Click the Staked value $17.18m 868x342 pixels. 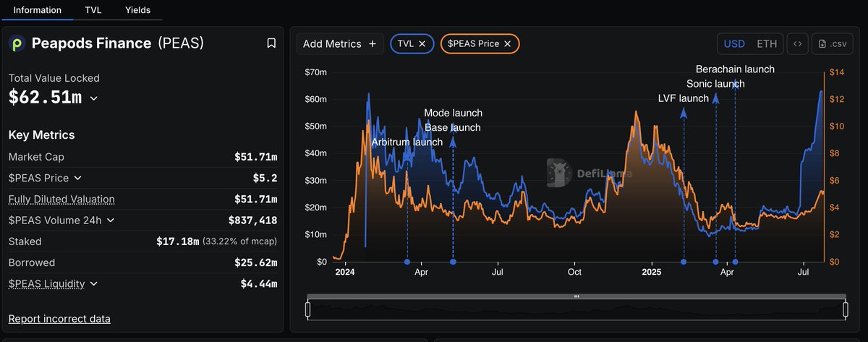coord(177,241)
